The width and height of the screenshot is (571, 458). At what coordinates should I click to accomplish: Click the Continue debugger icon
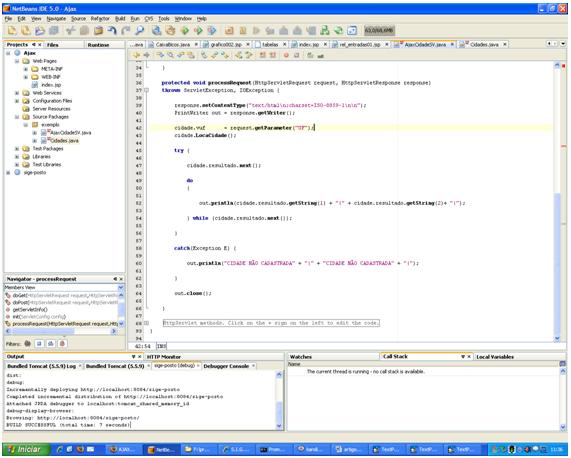(x=256, y=31)
